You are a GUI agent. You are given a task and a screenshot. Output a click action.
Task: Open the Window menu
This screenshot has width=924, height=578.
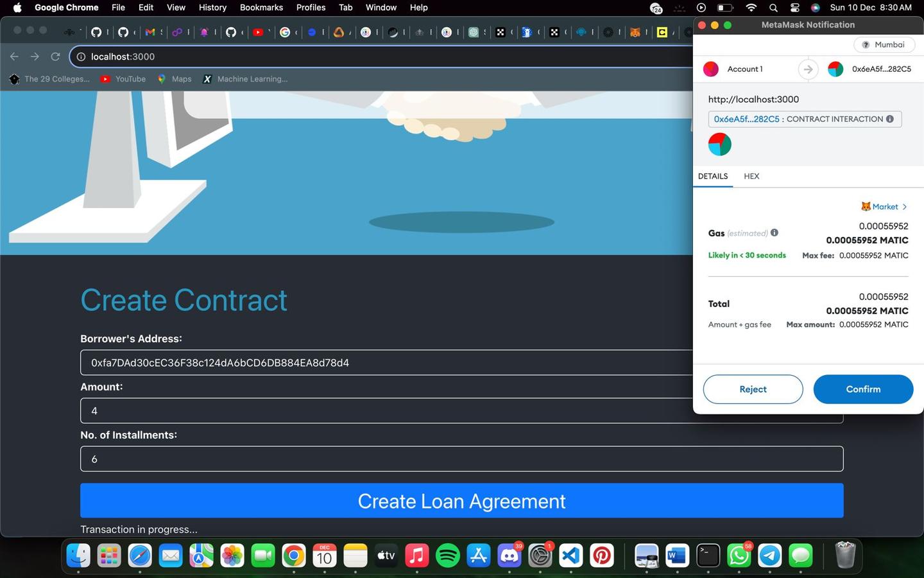point(381,8)
